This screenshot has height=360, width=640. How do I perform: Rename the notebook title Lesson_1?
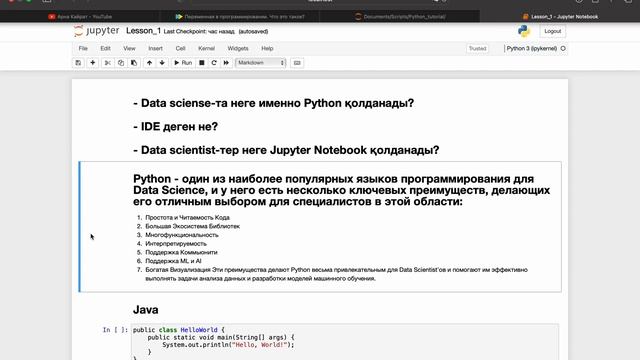tap(143, 31)
